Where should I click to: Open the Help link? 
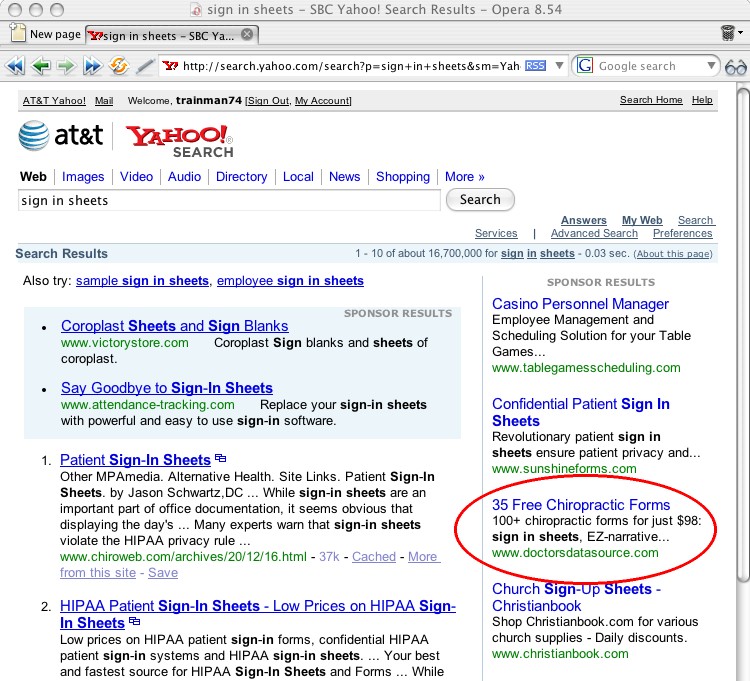(702, 99)
